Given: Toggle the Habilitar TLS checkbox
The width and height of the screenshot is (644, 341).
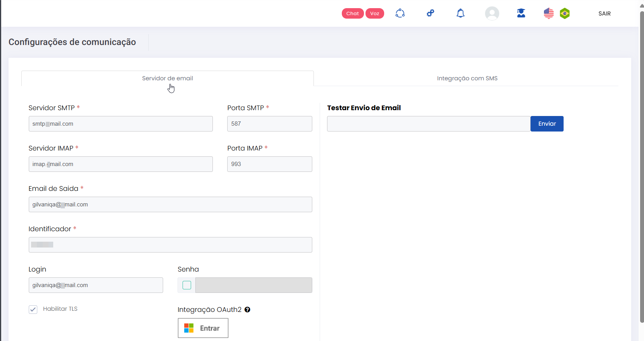Looking at the screenshot, I should pyautogui.click(x=33, y=309).
